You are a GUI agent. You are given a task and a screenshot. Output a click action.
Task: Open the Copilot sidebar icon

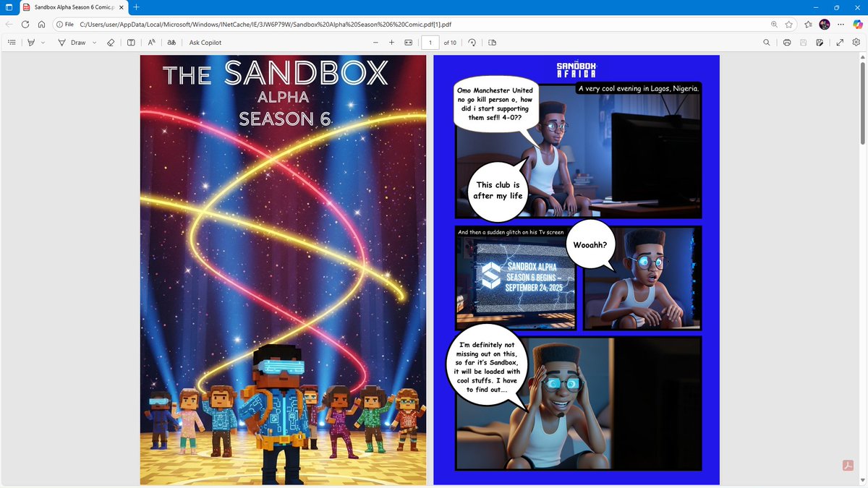(857, 24)
